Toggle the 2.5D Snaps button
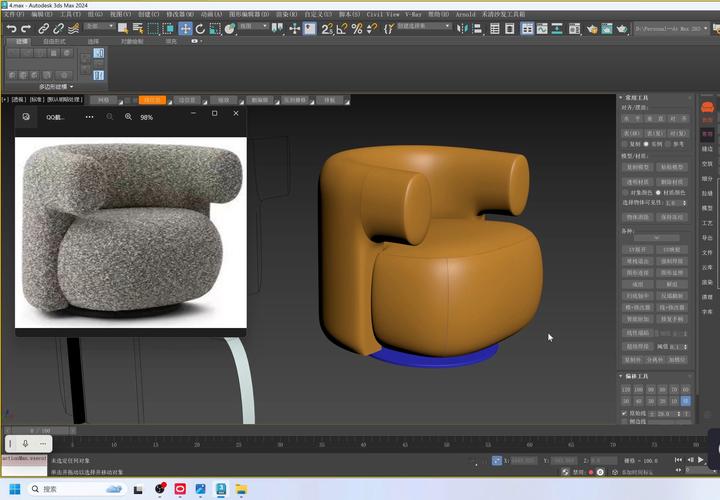720x500 pixels. 327,29
